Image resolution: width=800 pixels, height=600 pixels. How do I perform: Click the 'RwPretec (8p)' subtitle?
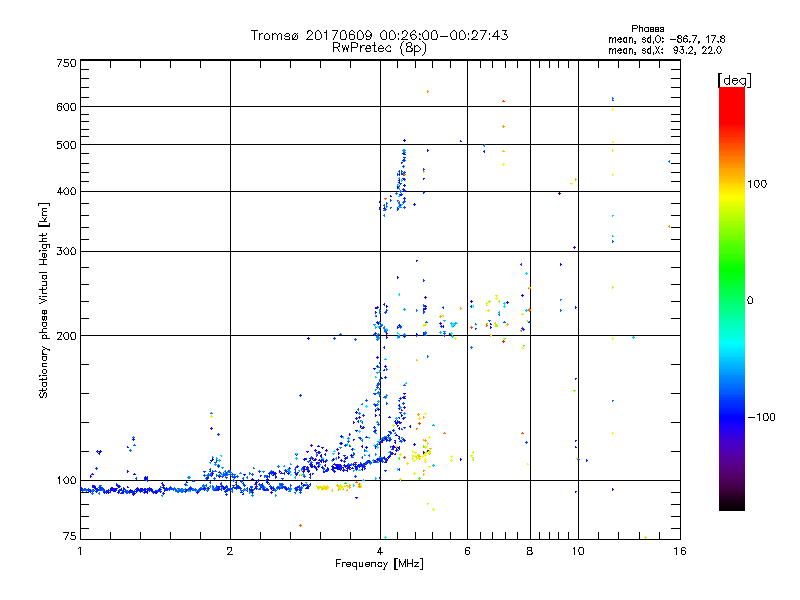[379, 48]
